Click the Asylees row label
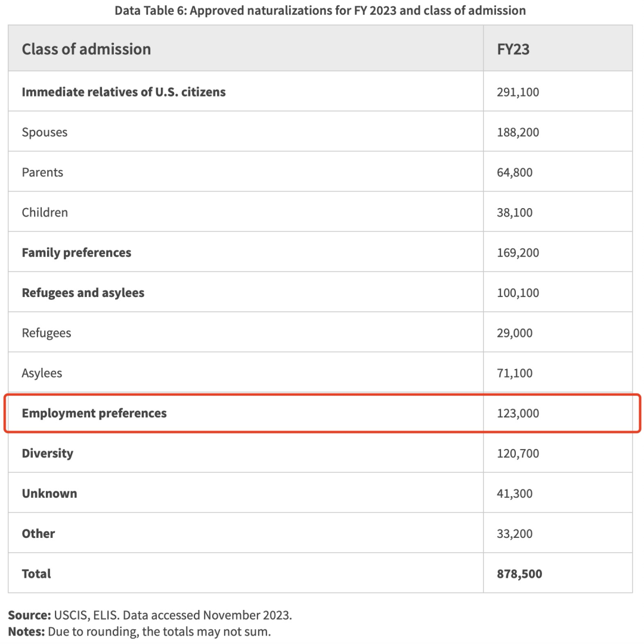The width and height of the screenshot is (644, 644). tap(42, 373)
